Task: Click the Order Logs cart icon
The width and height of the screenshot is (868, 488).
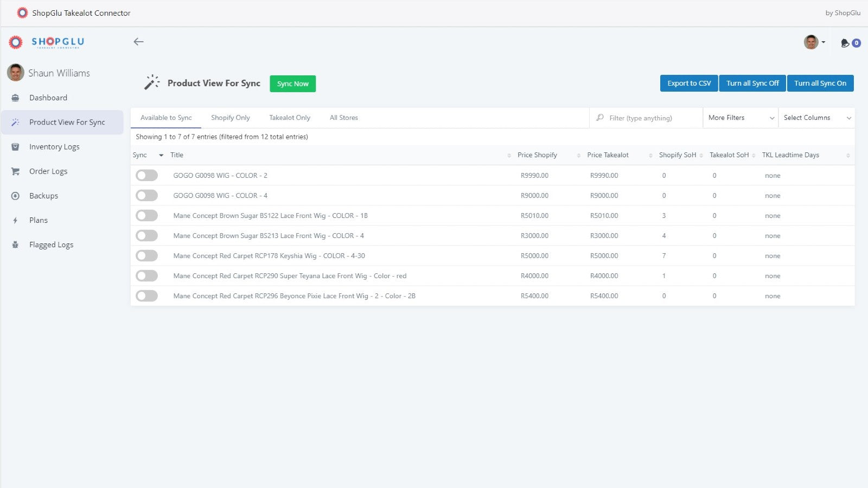Action: tap(15, 171)
